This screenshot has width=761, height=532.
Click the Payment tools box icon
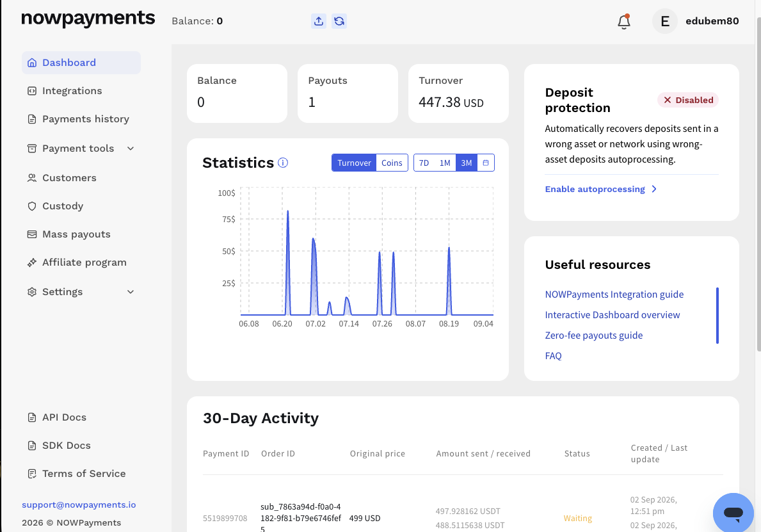(x=32, y=149)
